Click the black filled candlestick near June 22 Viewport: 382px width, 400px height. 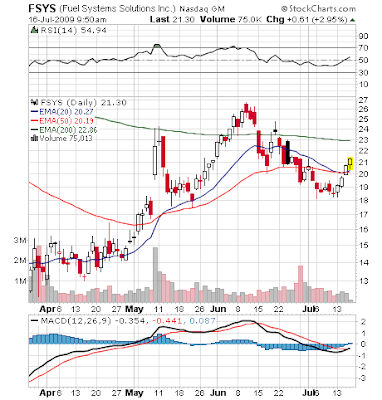[x=288, y=152]
